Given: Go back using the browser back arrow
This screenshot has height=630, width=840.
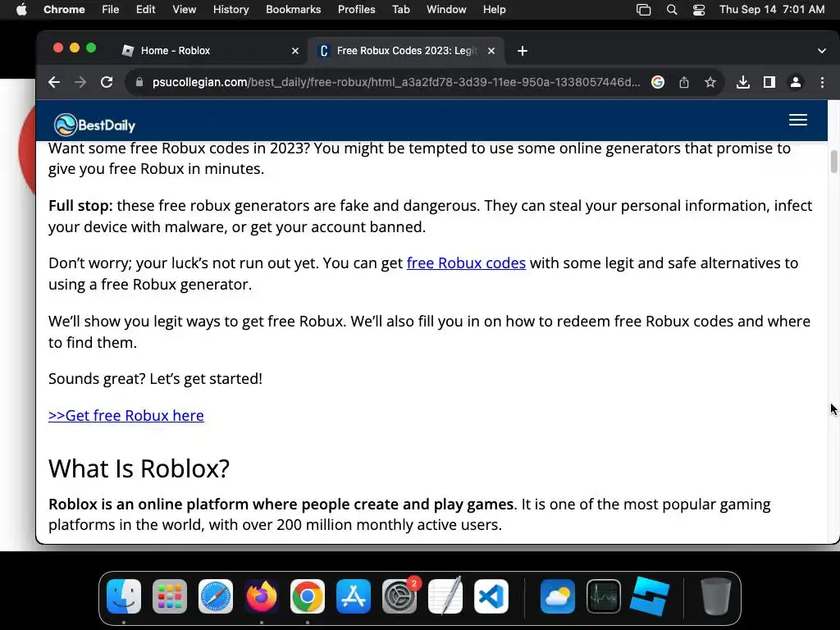Looking at the screenshot, I should (x=54, y=83).
